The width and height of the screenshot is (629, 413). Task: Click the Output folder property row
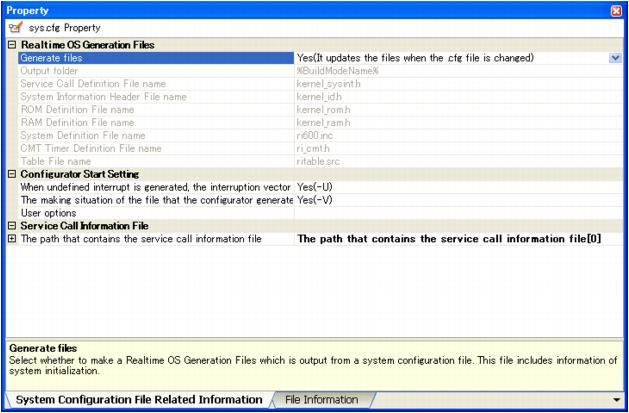(150, 71)
